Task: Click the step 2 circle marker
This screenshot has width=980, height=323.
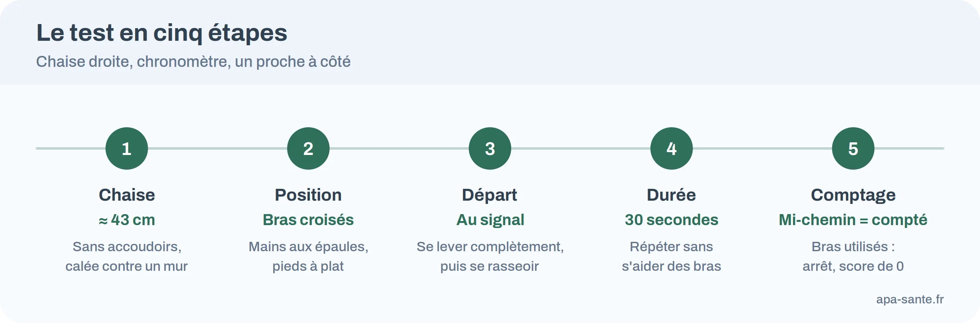Action: click(x=308, y=148)
